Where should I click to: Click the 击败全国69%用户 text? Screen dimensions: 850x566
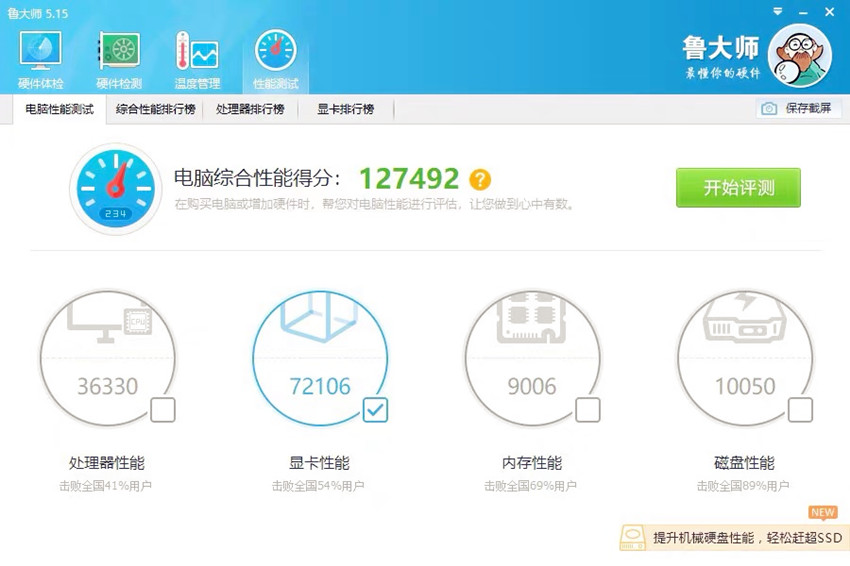tap(530, 486)
